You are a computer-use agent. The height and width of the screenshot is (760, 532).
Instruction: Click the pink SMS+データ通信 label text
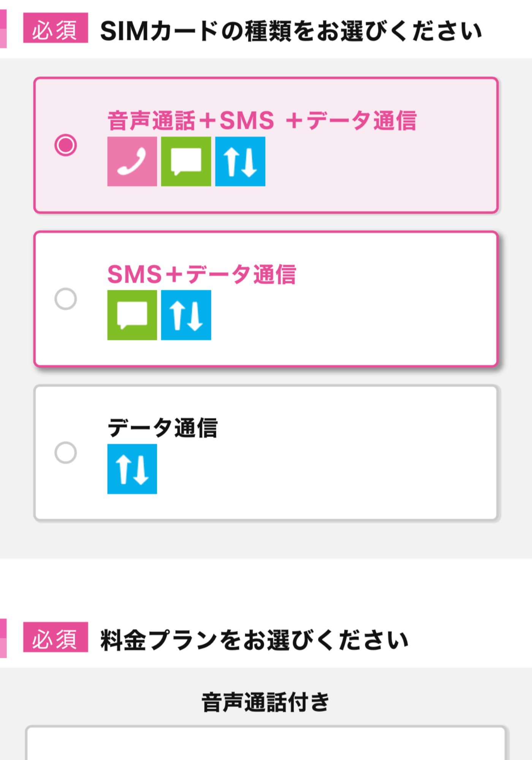(x=202, y=274)
